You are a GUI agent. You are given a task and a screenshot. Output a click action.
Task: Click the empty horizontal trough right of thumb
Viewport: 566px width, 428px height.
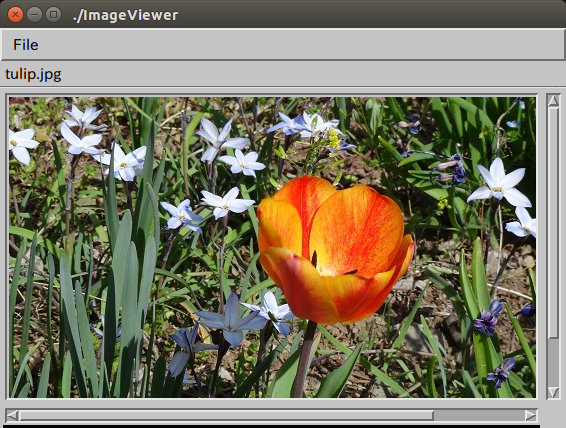pos(479,415)
